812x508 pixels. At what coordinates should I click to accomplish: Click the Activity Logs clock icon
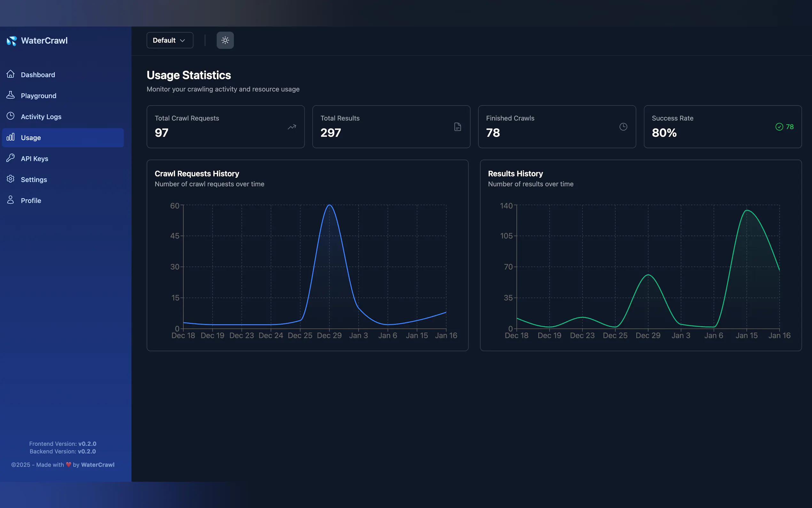pos(11,116)
